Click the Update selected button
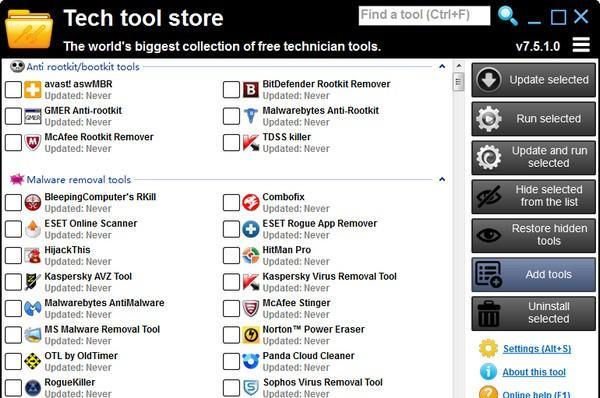This screenshot has height=398, width=600. [x=533, y=80]
